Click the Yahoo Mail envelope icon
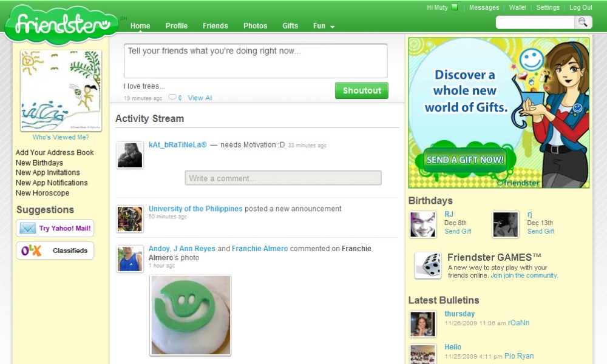 (28, 229)
